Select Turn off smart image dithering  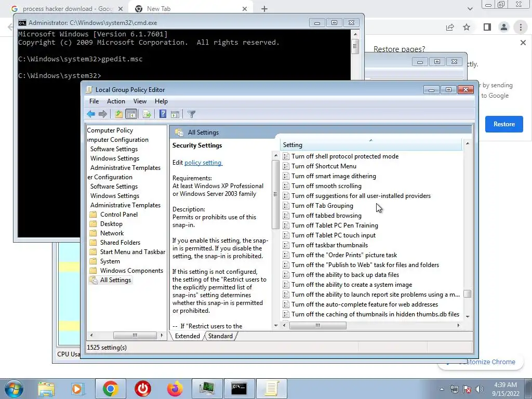[x=334, y=176]
